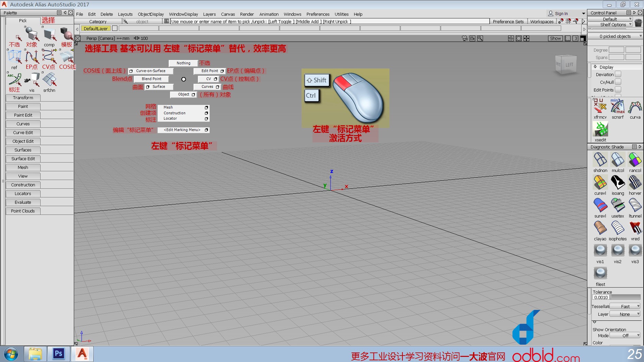Switch to ltunnel light tunnel shading
The image size is (644, 362).
click(635, 205)
